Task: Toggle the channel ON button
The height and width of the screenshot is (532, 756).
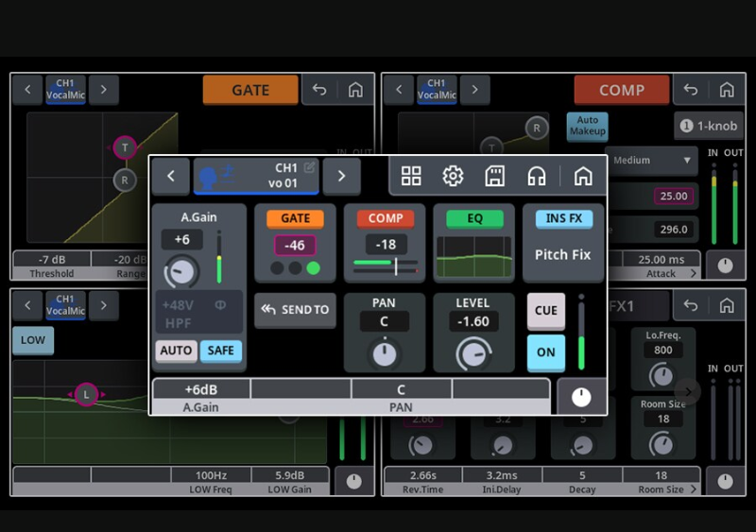Action: point(546,352)
